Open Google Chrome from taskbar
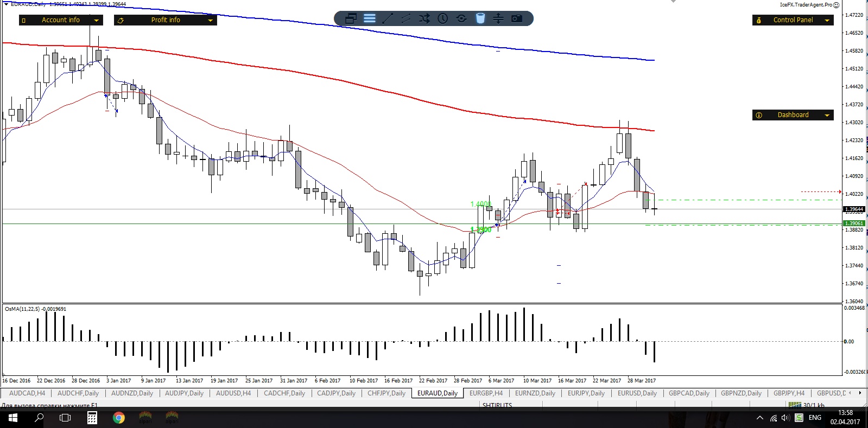The height and width of the screenshot is (428, 868). pyautogui.click(x=119, y=418)
